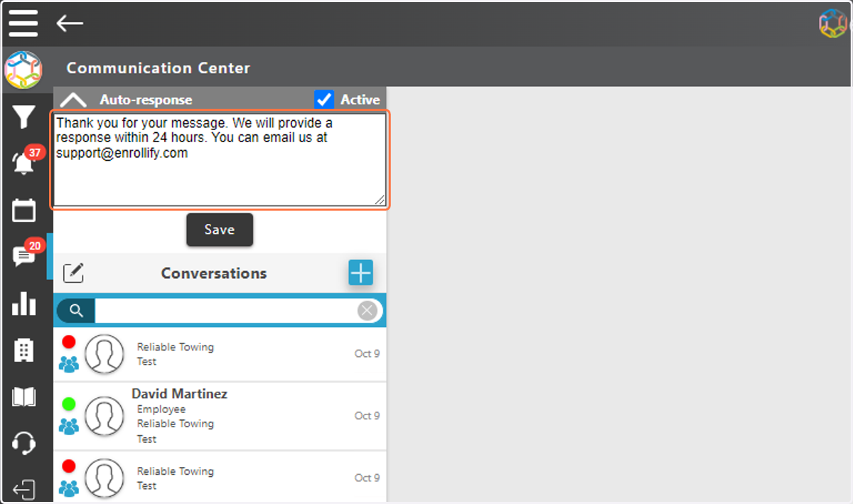Click the search magnifier icon
Image resolution: width=853 pixels, height=504 pixels.
tap(76, 311)
